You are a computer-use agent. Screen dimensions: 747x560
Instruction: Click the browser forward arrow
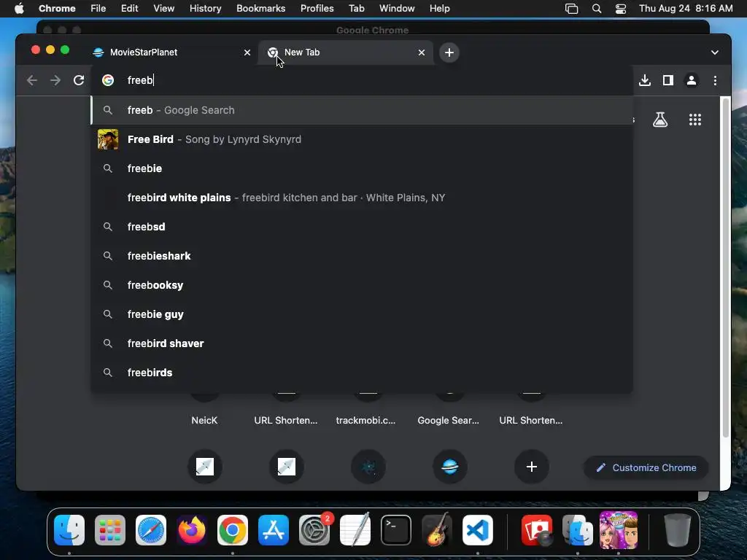pyautogui.click(x=55, y=80)
